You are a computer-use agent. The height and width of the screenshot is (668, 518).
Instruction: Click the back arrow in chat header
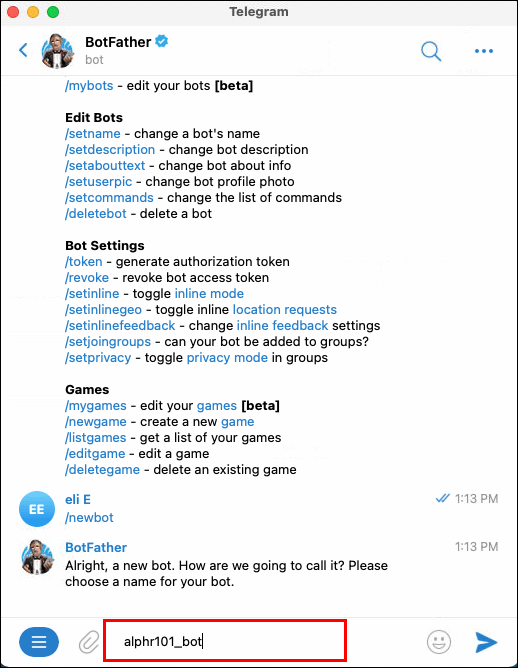[23, 50]
